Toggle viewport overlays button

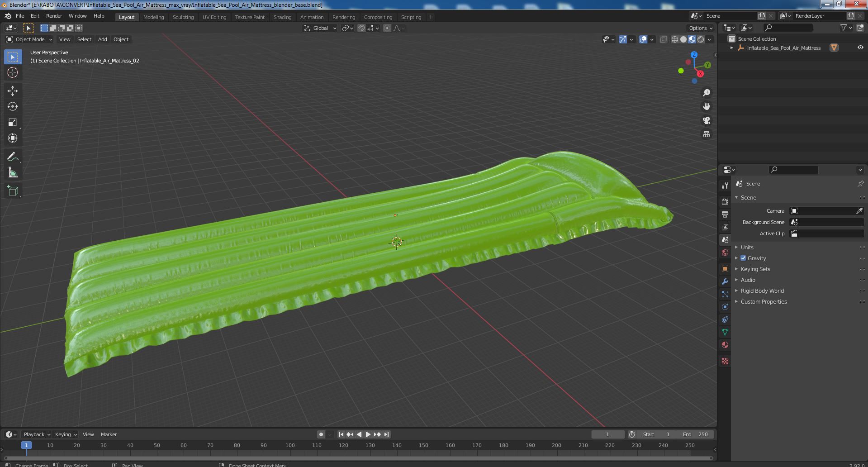643,39
